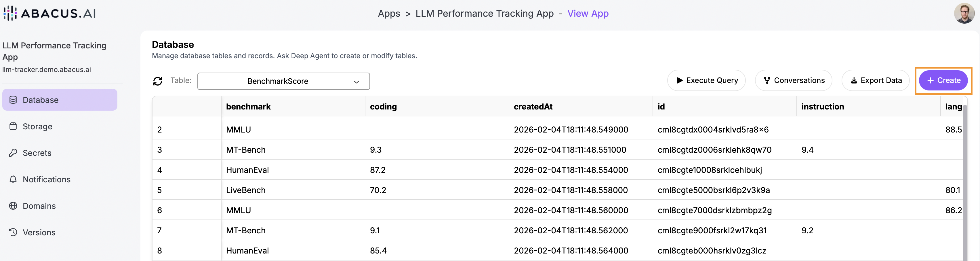Click the refresh table icon
Screen dimensions: 980x261
click(x=157, y=81)
